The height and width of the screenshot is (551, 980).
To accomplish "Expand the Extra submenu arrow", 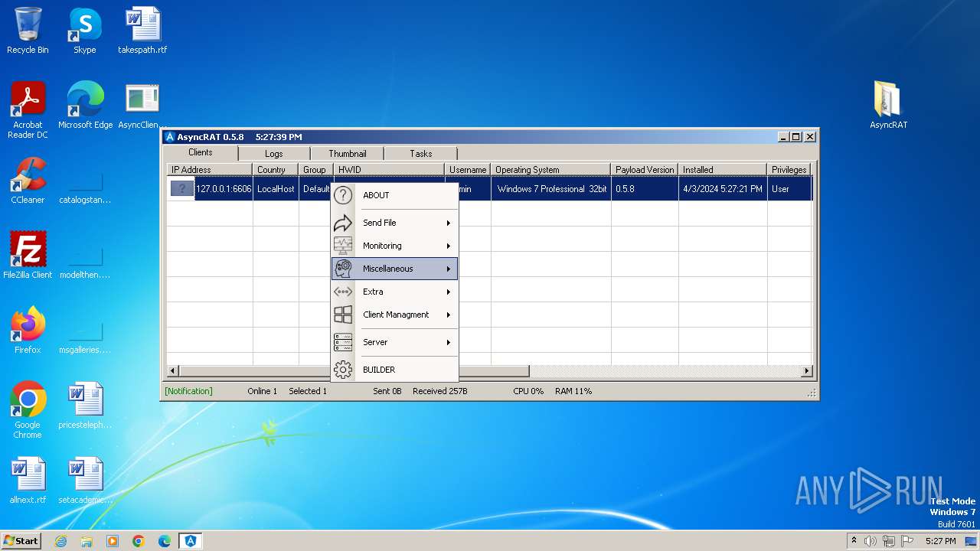I will [449, 292].
